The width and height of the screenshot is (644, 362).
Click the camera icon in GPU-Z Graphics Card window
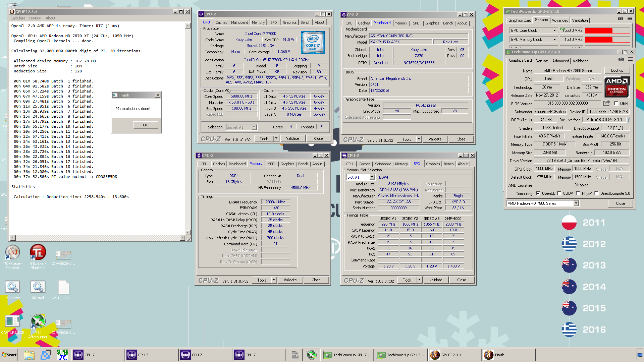point(621,59)
